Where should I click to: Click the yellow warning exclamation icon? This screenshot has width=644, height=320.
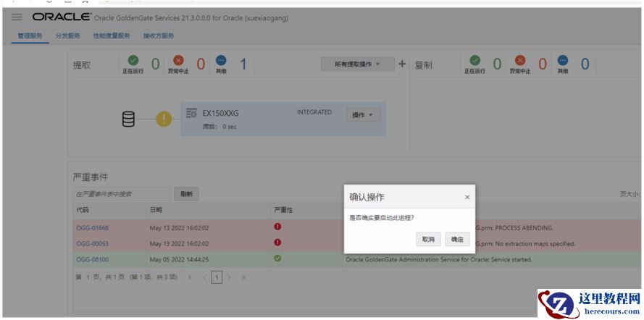pyautogui.click(x=164, y=119)
